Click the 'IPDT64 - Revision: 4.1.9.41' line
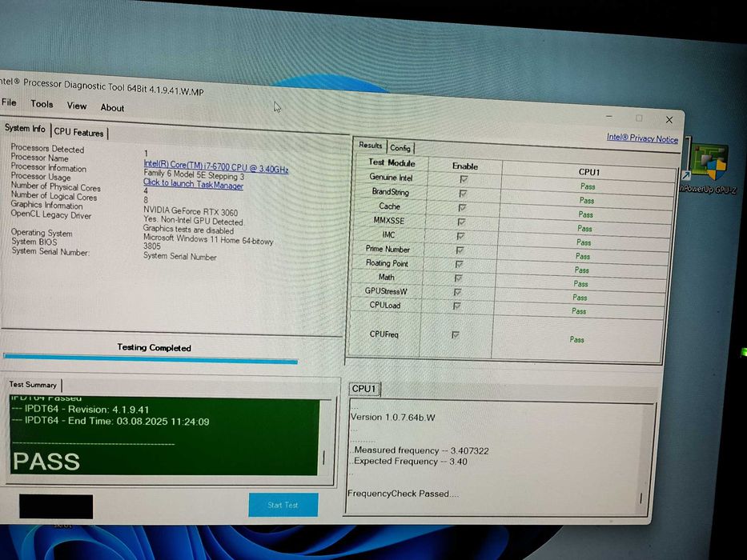Image resolution: width=747 pixels, height=560 pixels. click(x=81, y=410)
